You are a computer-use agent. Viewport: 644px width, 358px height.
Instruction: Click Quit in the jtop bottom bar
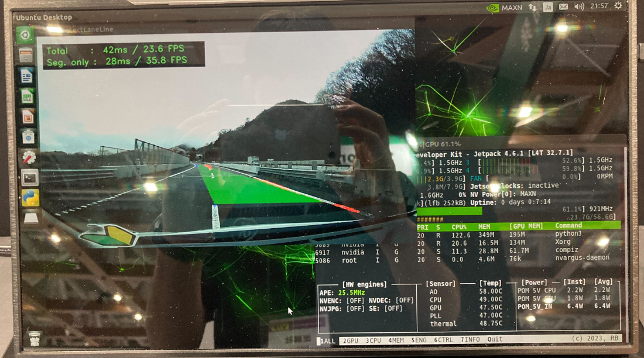coord(495,339)
